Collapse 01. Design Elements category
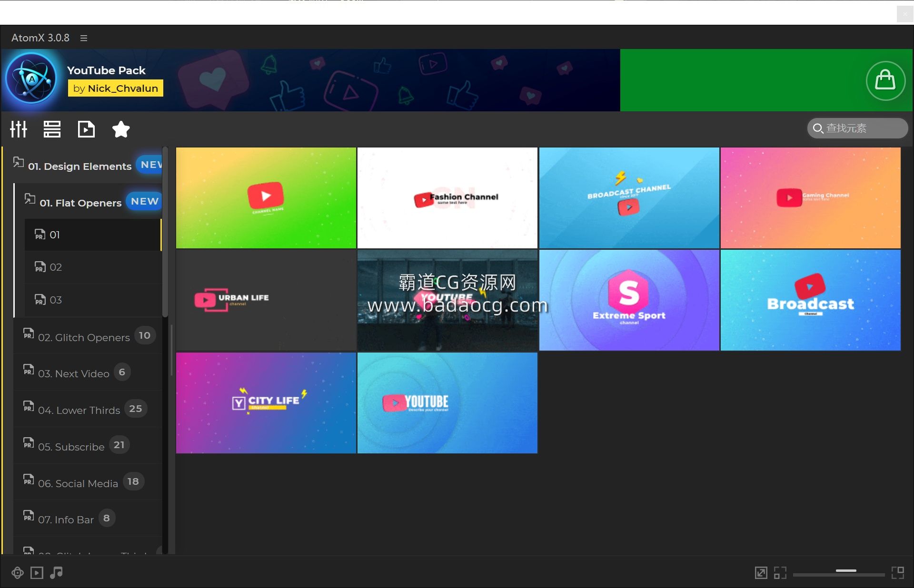The image size is (914, 588). click(88, 165)
